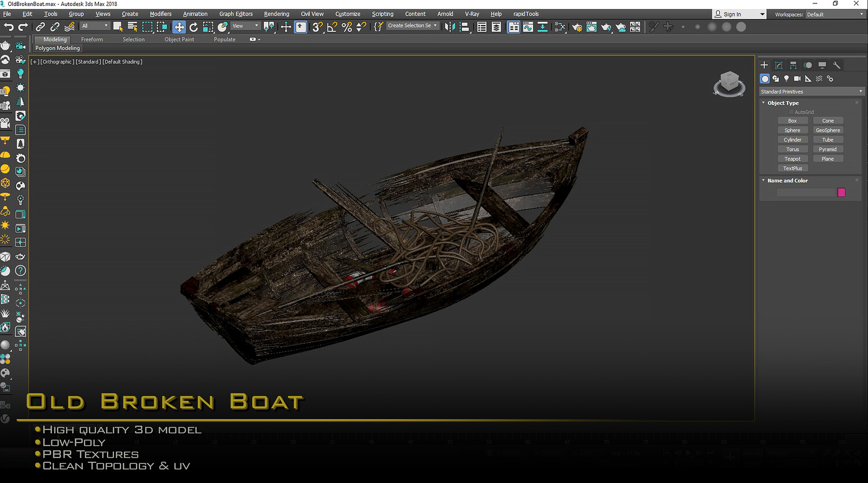Toggle the Layer Explorer button
This screenshot has height=483, width=868.
click(x=496, y=27)
